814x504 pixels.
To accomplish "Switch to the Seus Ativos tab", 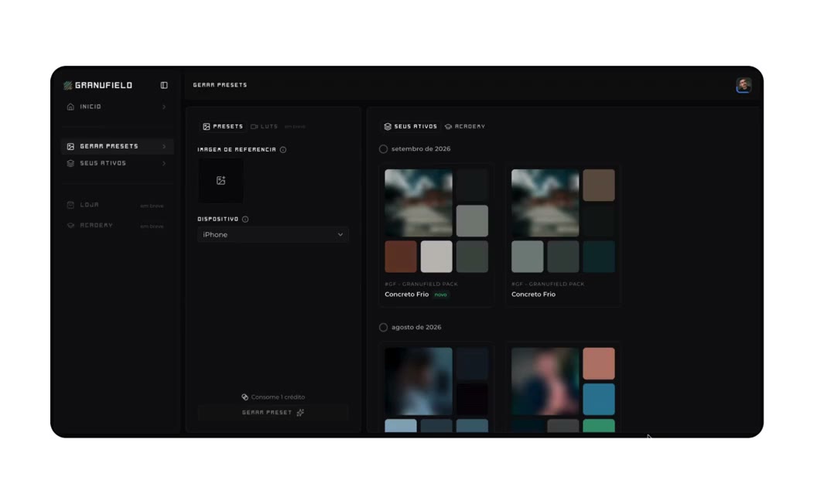I will (410, 127).
